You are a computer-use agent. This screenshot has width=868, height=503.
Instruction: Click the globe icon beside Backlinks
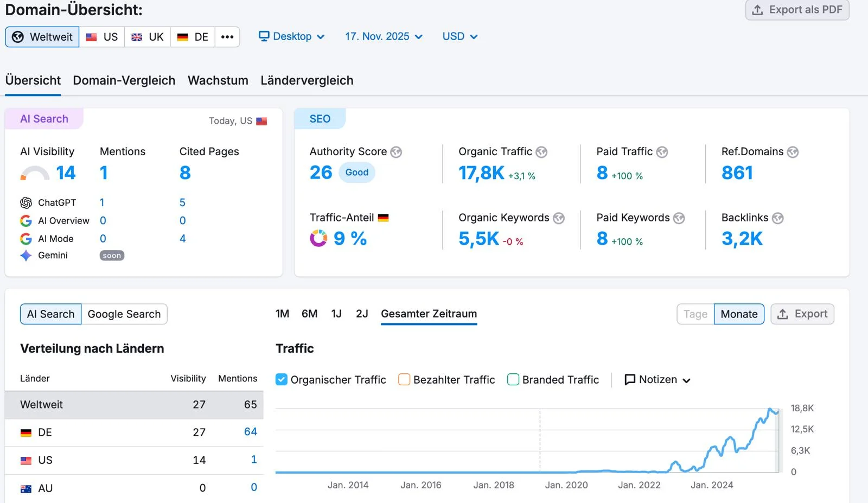(777, 218)
